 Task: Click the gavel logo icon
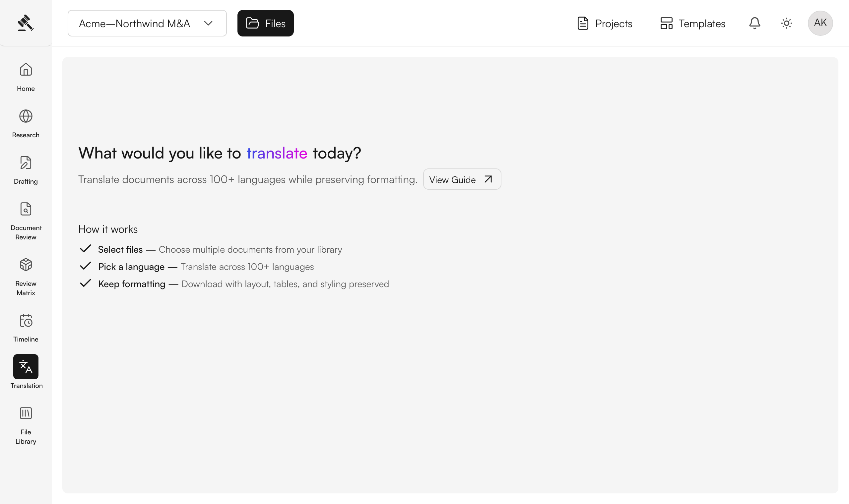26,23
